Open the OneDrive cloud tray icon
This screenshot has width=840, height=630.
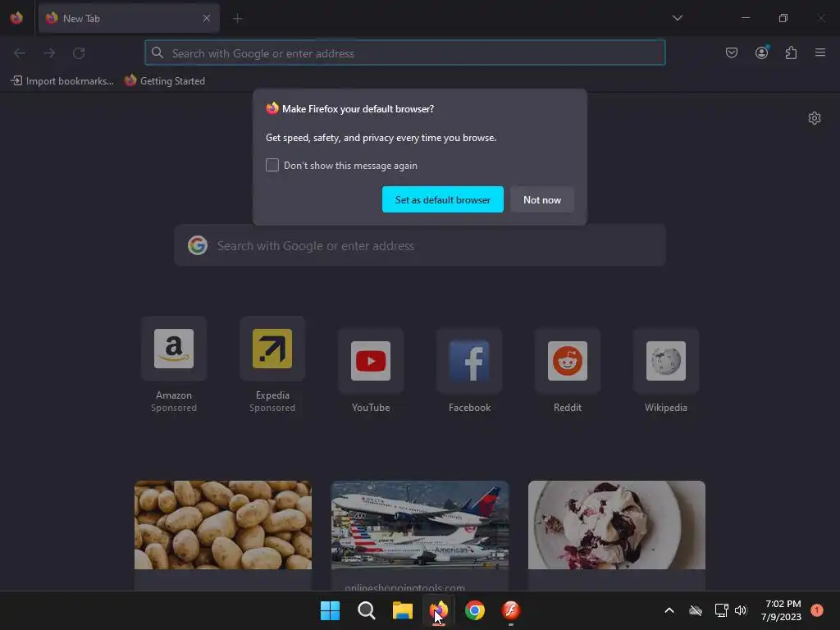696,610
